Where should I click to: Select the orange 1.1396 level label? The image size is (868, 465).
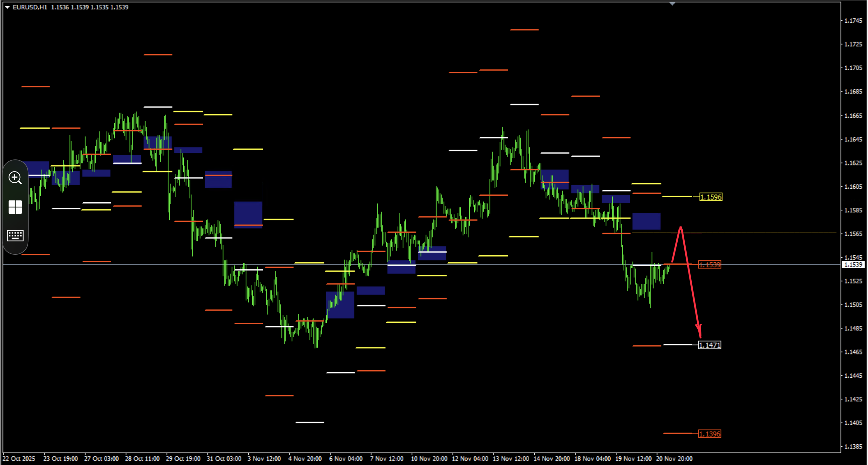tap(709, 434)
